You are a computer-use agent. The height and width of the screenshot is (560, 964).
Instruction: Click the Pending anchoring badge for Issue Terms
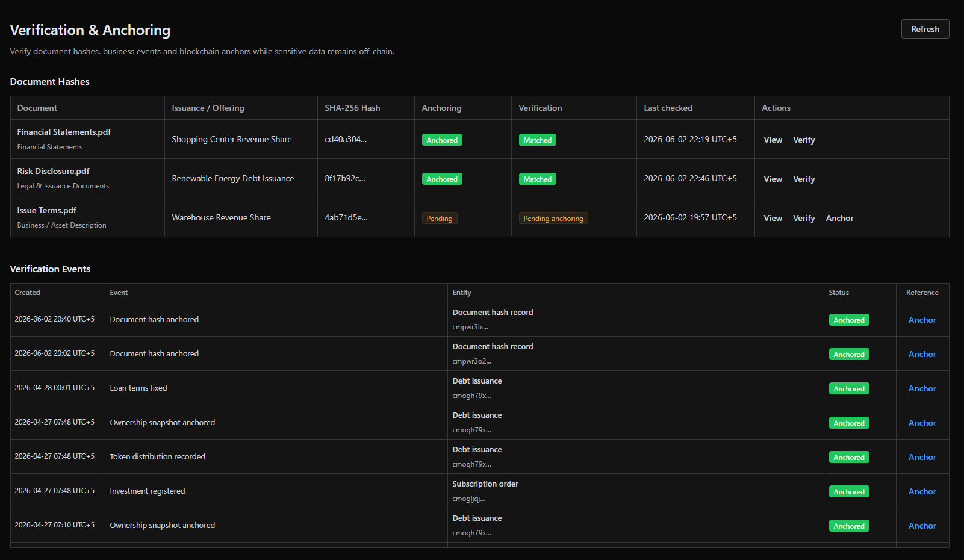pos(553,218)
